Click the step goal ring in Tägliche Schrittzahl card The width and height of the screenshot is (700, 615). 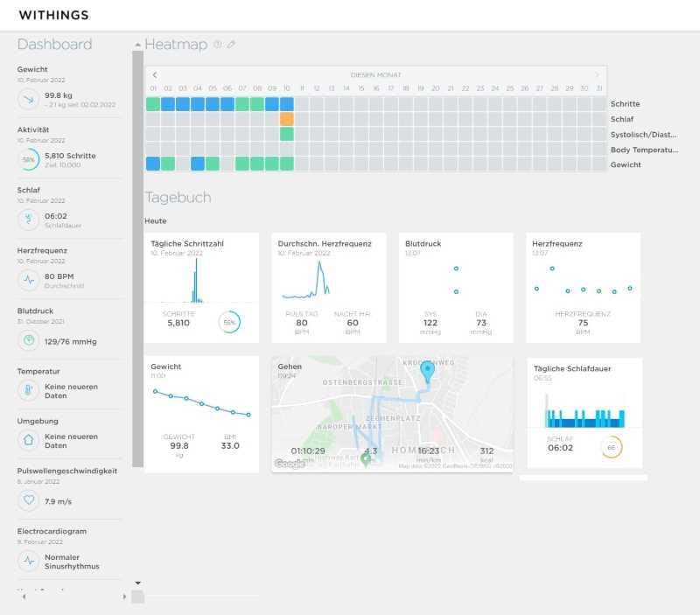pyautogui.click(x=229, y=322)
